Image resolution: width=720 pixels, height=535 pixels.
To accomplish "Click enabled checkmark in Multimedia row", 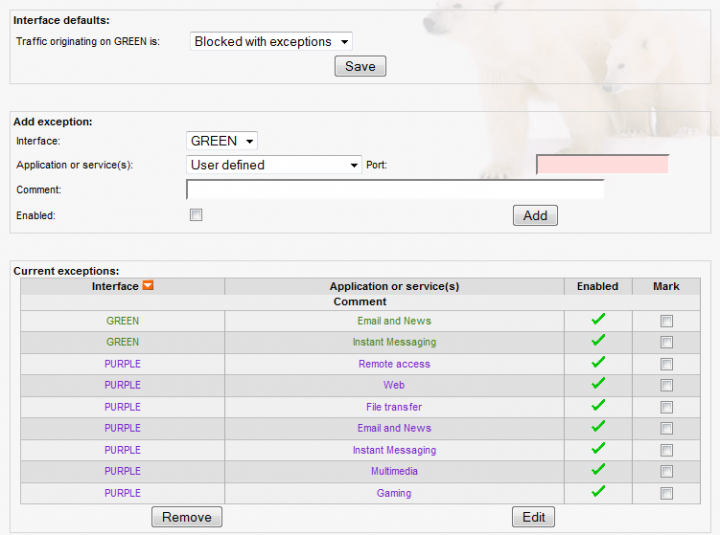I will coord(598,470).
